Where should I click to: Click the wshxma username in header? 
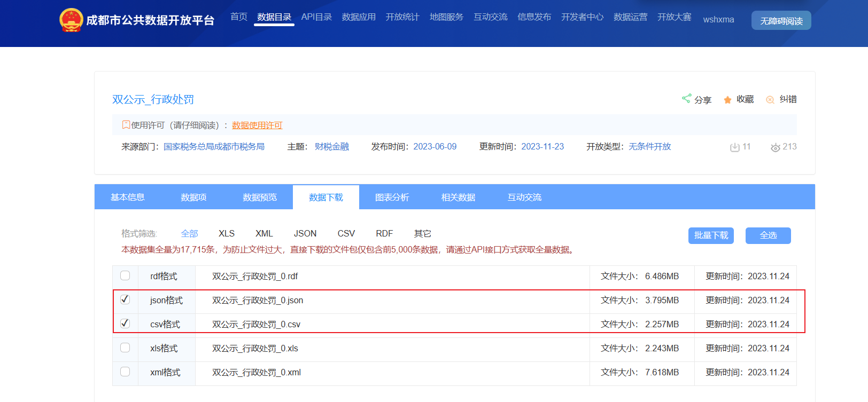[718, 20]
